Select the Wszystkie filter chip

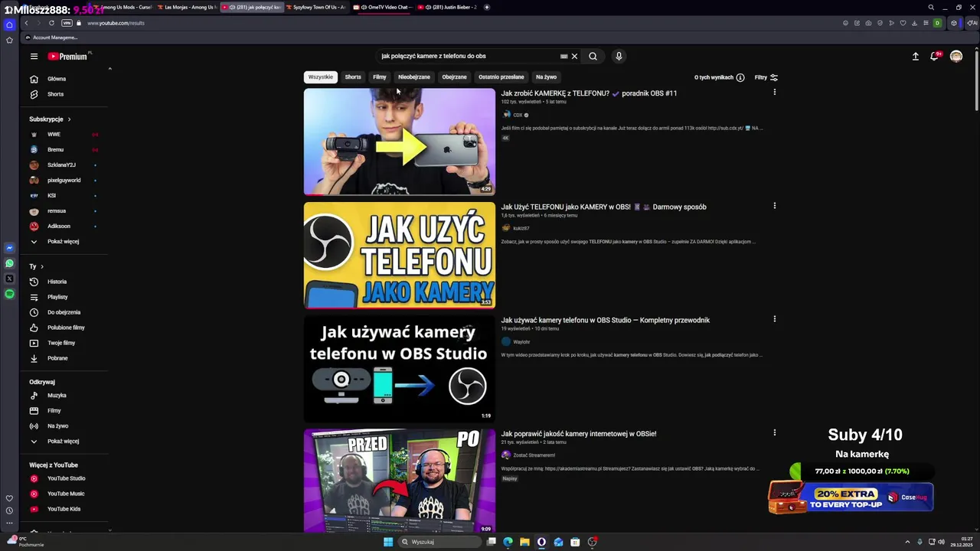click(320, 77)
